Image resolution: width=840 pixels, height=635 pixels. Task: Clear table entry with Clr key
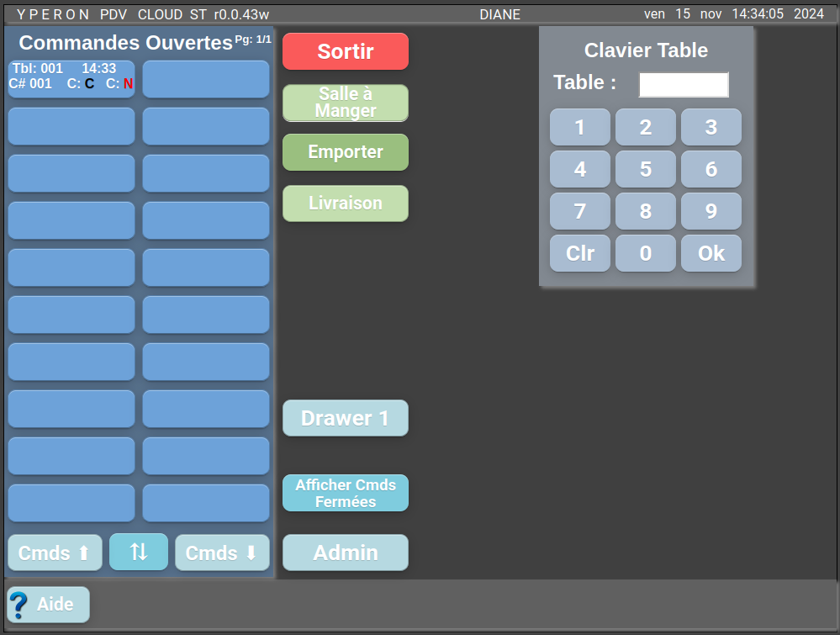pos(580,253)
